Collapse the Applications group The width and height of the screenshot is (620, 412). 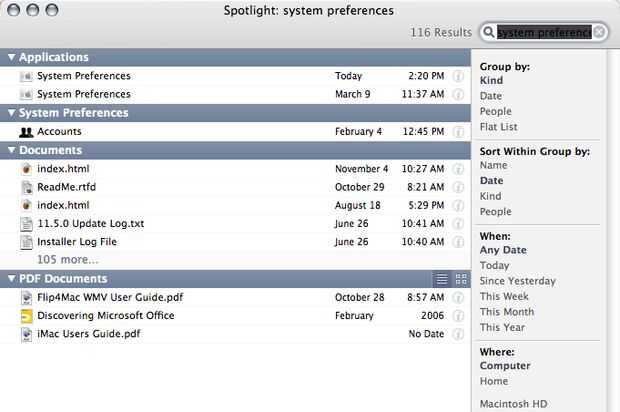pos(11,58)
